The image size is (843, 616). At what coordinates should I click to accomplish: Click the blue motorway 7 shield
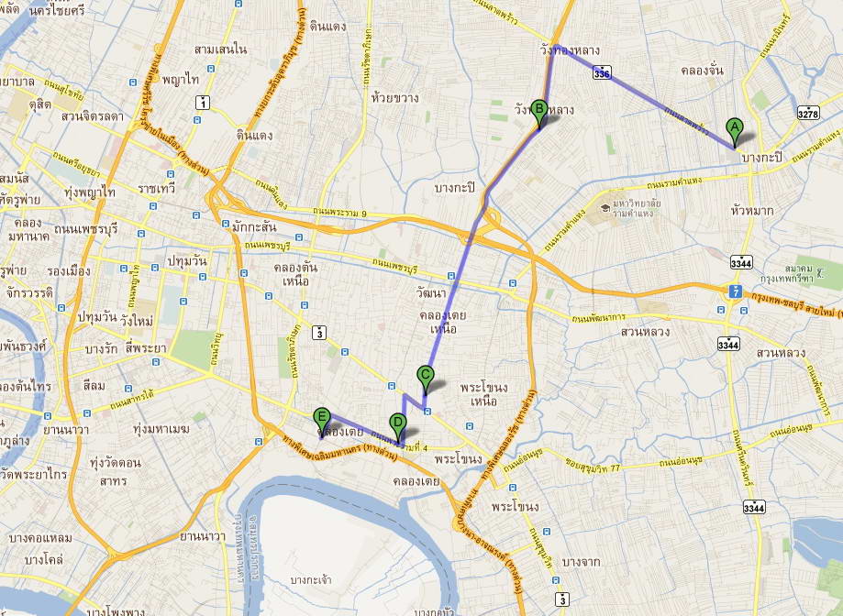coord(735,292)
